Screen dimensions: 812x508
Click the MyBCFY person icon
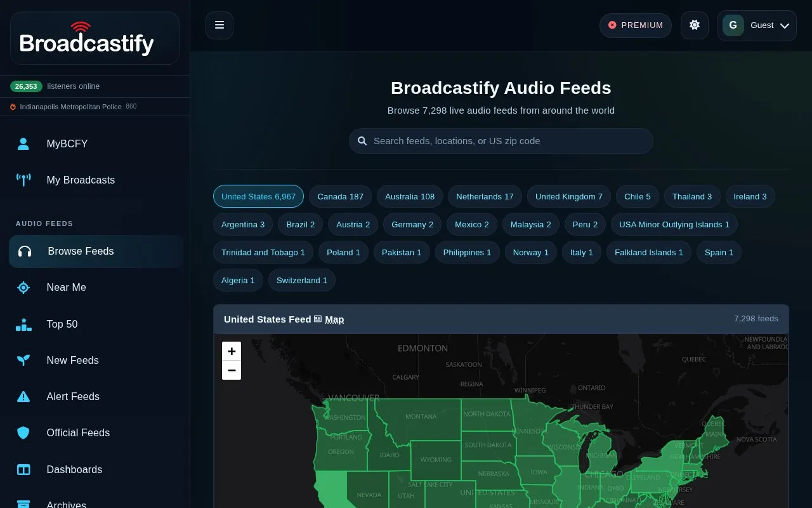(x=23, y=144)
